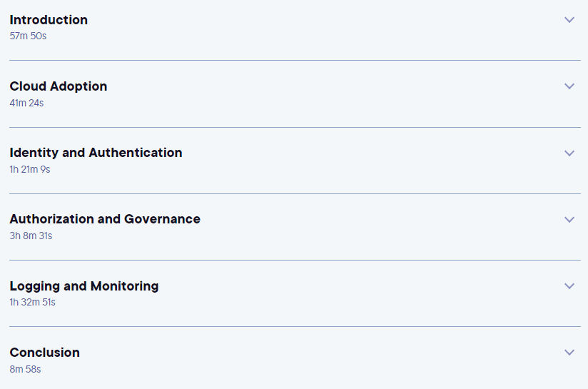Open the Introduction heading
This screenshot has height=389, width=588.
point(49,20)
